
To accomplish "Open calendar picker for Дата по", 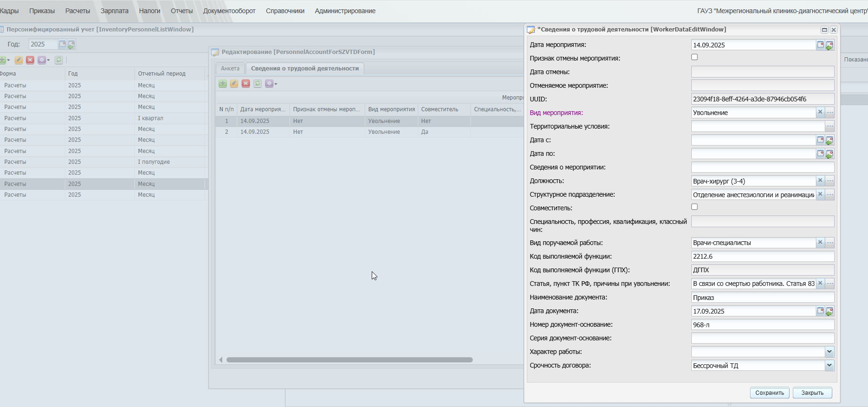I will [821, 154].
